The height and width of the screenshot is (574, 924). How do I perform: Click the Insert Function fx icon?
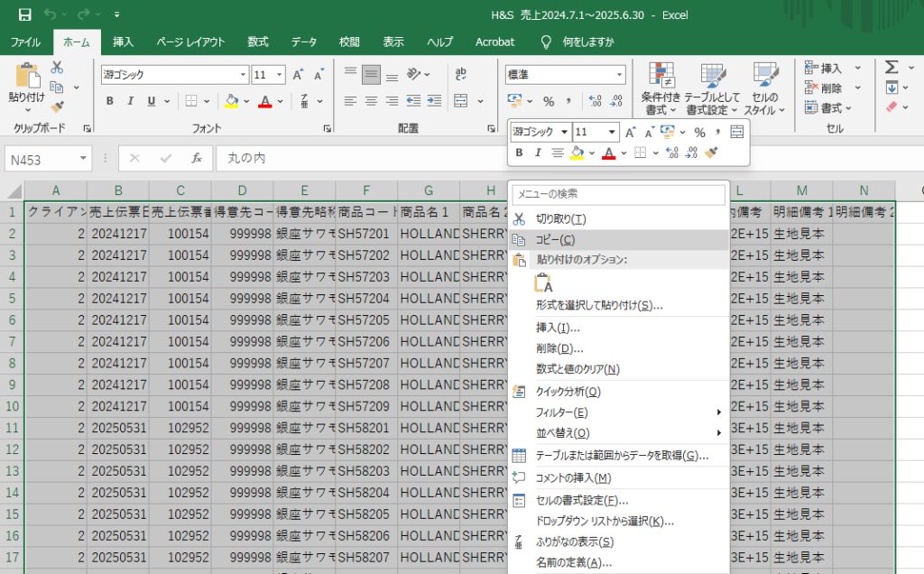(x=197, y=159)
